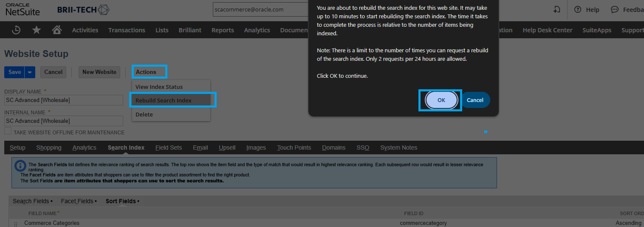644x227 pixels.
Task: Open the Lists menu
Action: [162, 30]
